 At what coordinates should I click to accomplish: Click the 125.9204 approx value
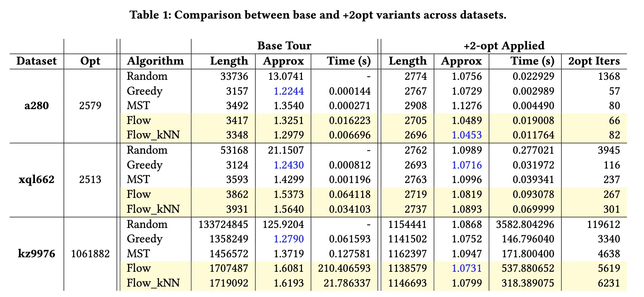pos(283,224)
